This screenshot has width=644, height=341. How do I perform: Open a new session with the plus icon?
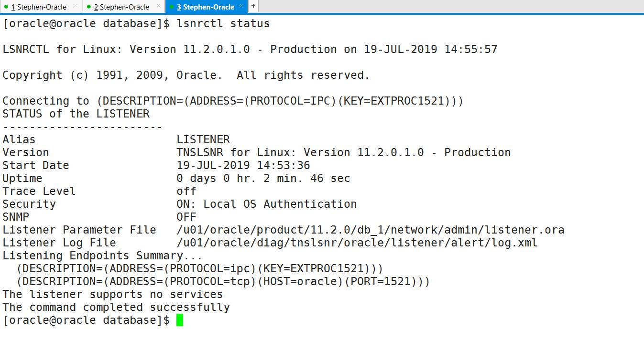pyautogui.click(x=253, y=7)
